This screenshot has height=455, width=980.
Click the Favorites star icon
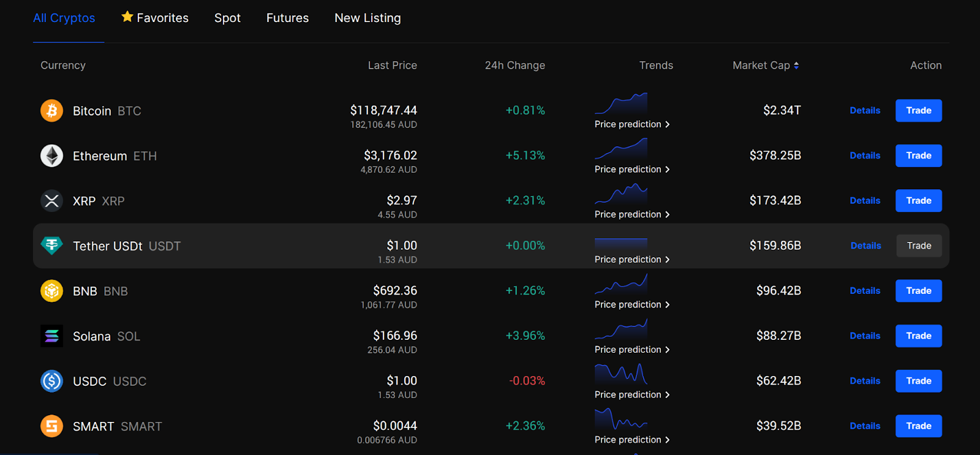[x=127, y=17]
